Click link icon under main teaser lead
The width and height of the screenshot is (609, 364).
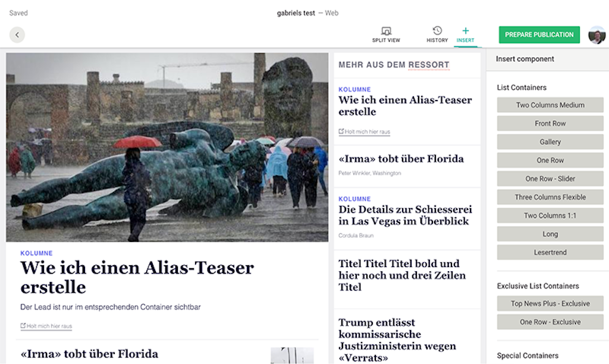[x=23, y=325]
